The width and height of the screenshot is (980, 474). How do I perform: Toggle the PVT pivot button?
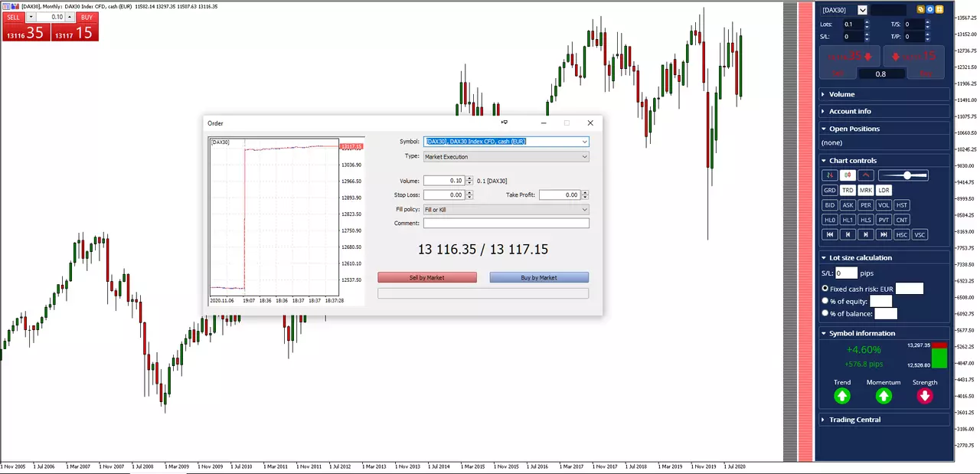click(884, 220)
